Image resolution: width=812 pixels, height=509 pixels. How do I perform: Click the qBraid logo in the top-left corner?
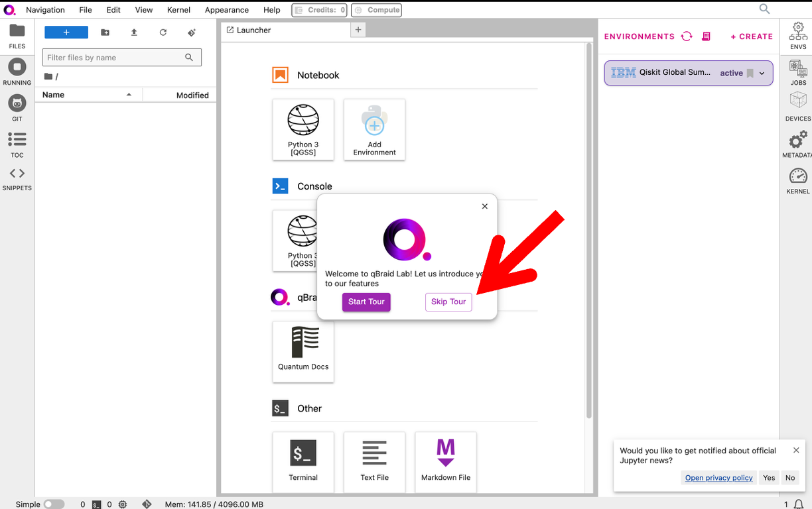click(9, 10)
